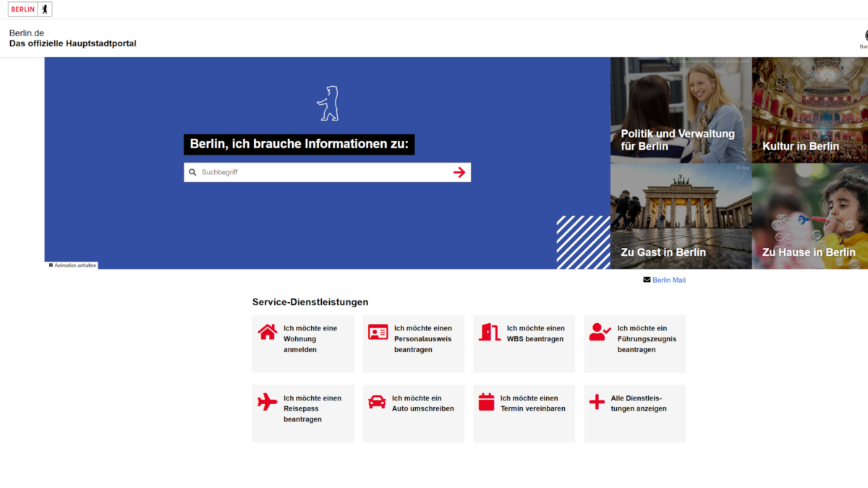The width and height of the screenshot is (868, 488).
Task: Click the red car icon for Auto umschreiben
Action: [377, 402]
